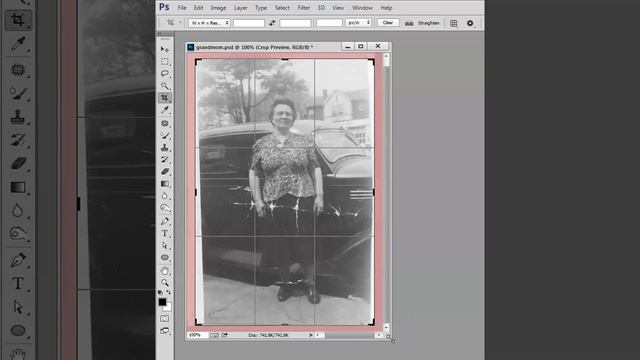Select the Ellipse shape tool in small toolbar
This screenshot has height=360, width=640.
(x=164, y=258)
